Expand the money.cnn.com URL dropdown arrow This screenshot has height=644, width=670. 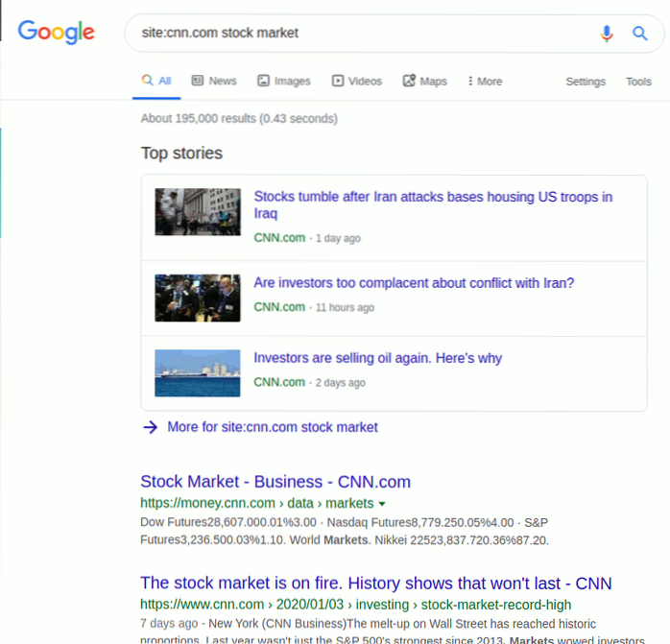click(382, 504)
